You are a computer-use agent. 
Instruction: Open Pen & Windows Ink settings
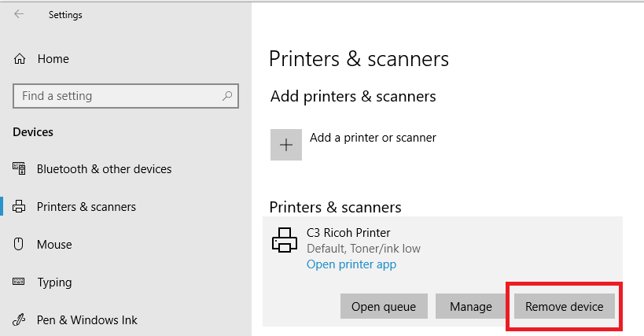(x=87, y=320)
